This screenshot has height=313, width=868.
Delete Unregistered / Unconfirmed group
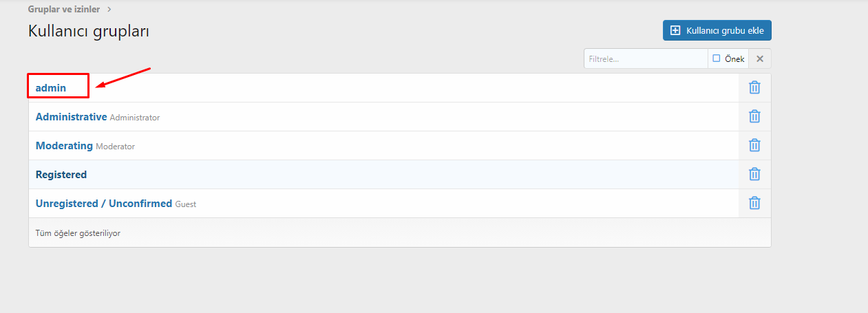tap(754, 203)
